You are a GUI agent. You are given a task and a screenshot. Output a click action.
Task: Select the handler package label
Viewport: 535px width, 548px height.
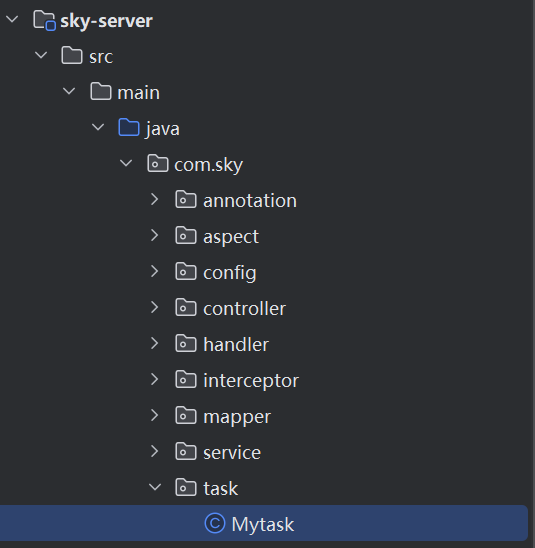pos(236,344)
